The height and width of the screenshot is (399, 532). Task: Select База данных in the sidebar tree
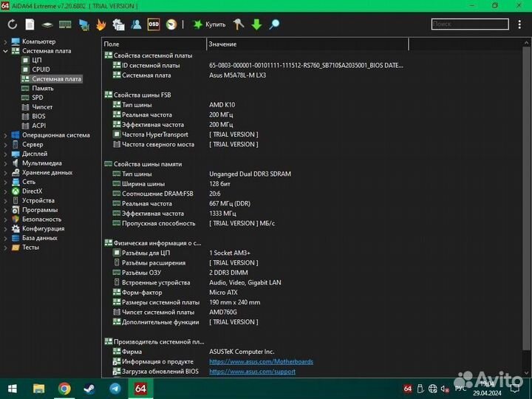(x=39, y=238)
